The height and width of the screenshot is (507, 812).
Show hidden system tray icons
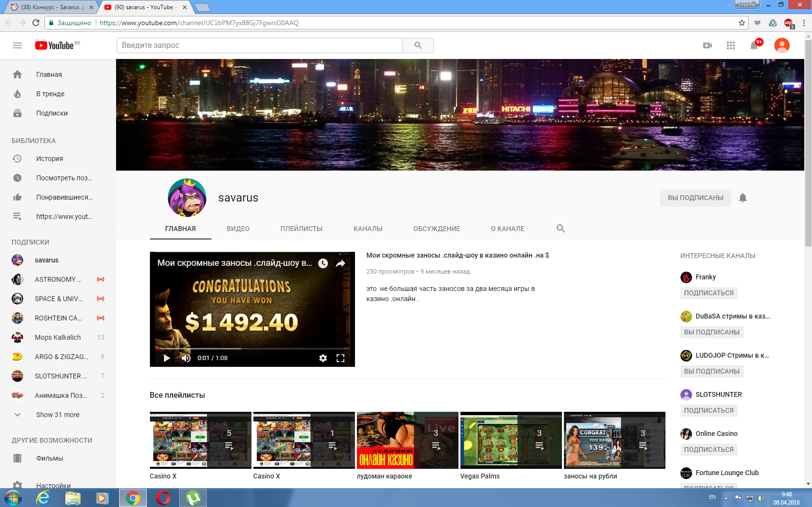point(726,498)
